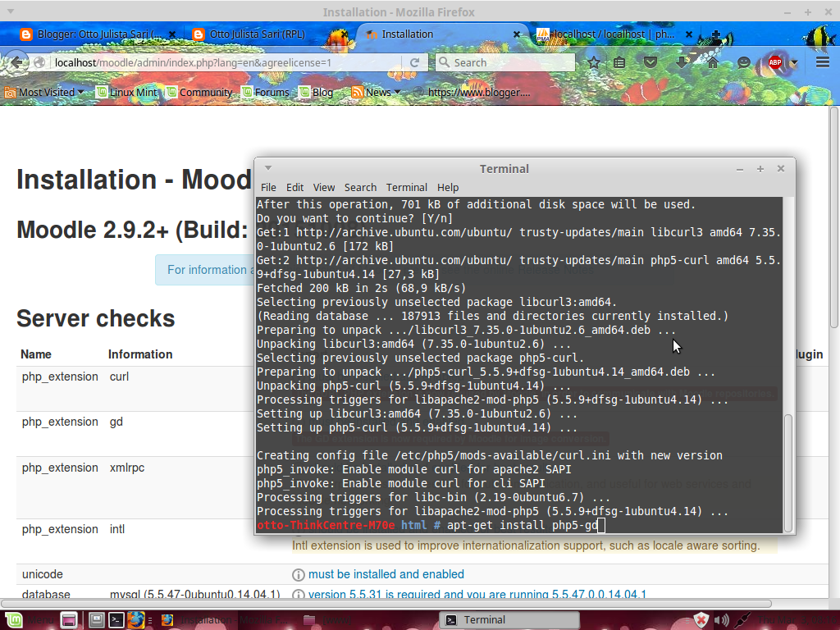Open the network connection tray icon

point(743,620)
